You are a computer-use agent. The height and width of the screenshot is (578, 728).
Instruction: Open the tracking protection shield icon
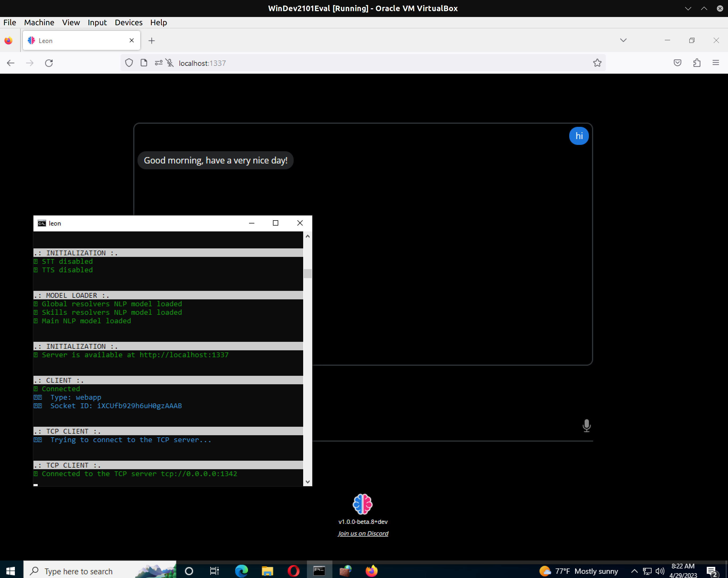coord(129,63)
